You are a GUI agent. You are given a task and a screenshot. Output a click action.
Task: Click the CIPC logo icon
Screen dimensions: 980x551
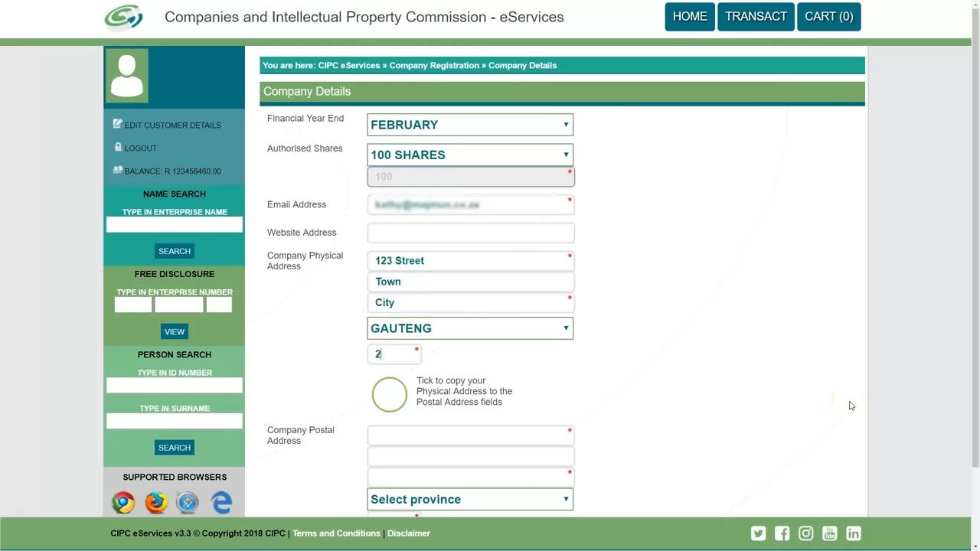(123, 17)
